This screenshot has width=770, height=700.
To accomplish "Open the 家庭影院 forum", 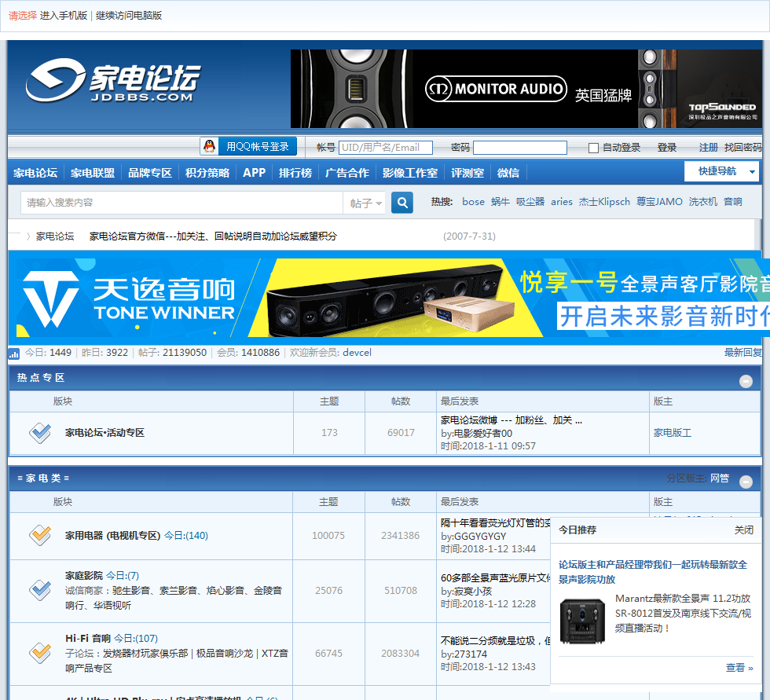I will tap(84, 575).
